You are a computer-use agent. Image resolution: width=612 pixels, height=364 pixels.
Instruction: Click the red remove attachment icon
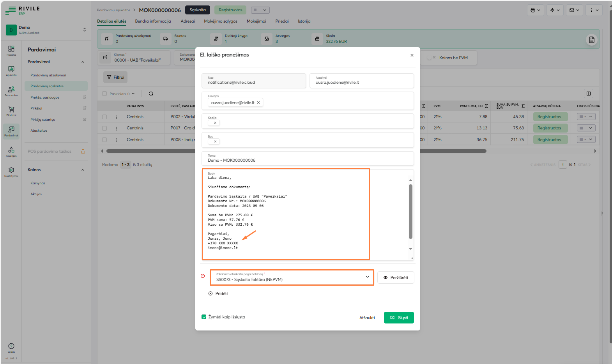point(203,276)
